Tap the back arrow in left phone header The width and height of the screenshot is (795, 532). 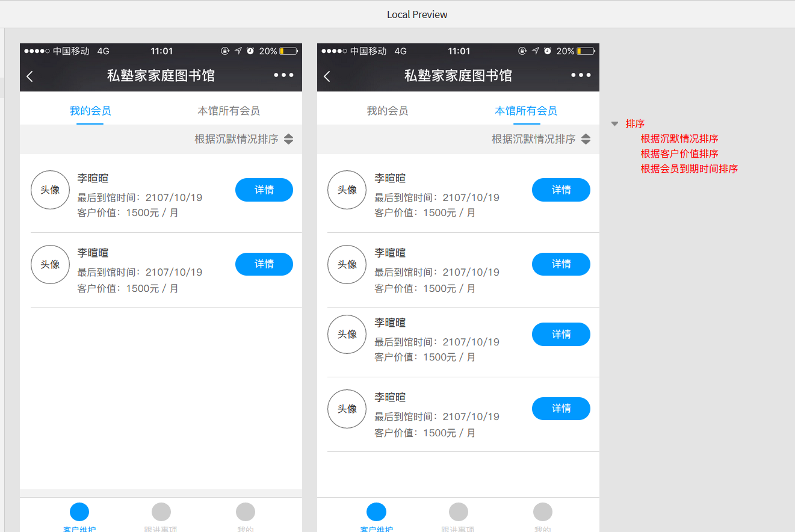pyautogui.click(x=30, y=76)
